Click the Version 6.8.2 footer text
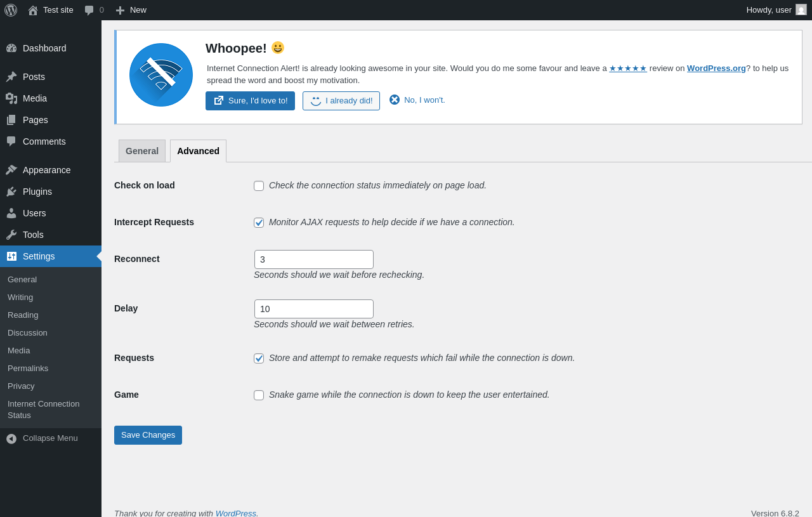Screen dimensions: 812x517 pos(775,513)
